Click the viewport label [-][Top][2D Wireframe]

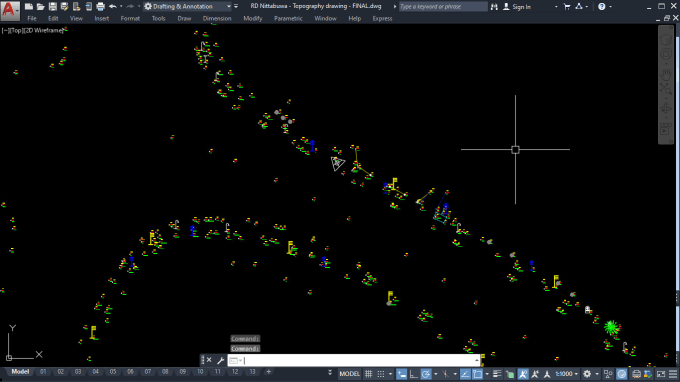33,30
